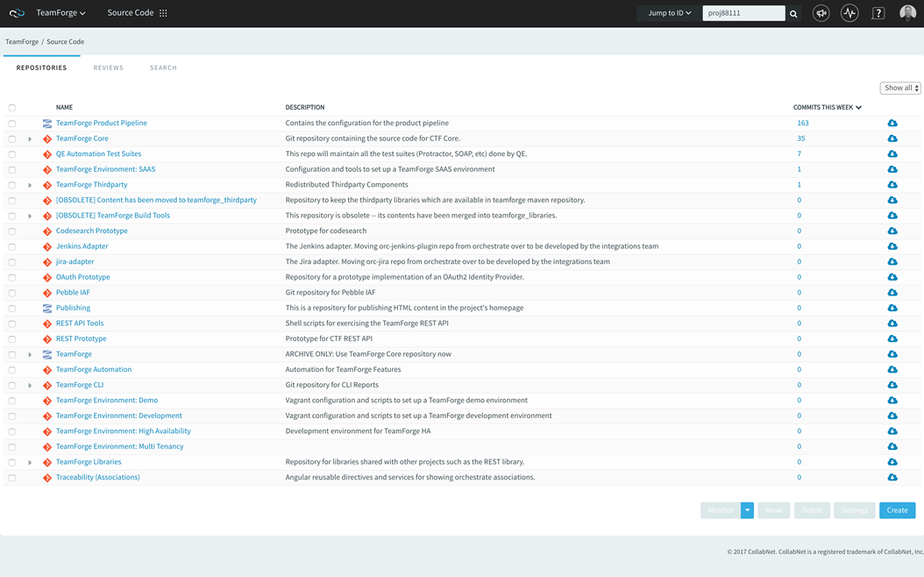This screenshot has width=924, height=577.
Task: Open the Show all filter dropdown
Action: (x=900, y=88)
